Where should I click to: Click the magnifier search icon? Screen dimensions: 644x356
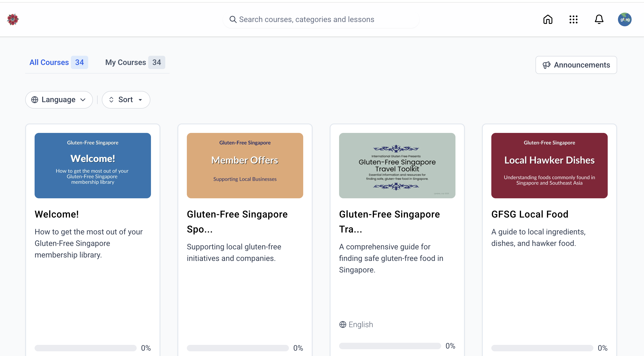point(233,19)
